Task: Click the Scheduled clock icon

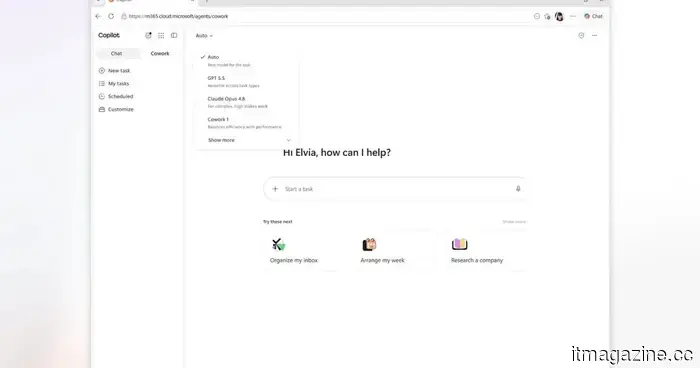Action: point(102,96)
